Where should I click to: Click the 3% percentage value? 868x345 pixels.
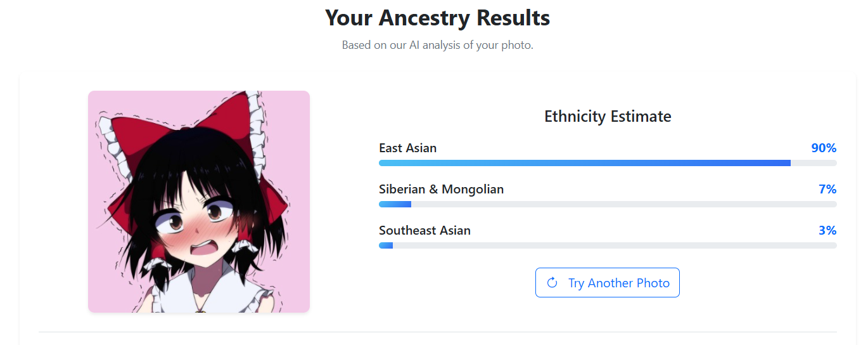827,231
